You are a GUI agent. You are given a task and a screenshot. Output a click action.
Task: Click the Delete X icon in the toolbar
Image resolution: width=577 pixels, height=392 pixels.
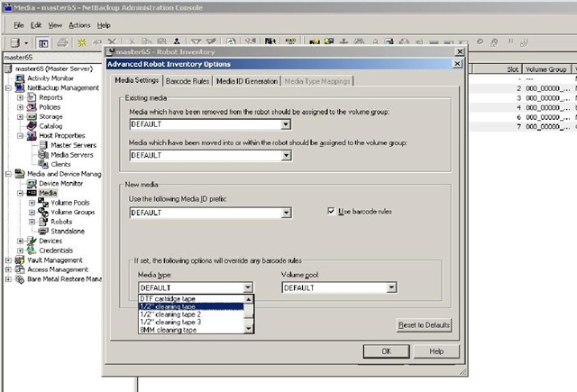click(112, 42)
